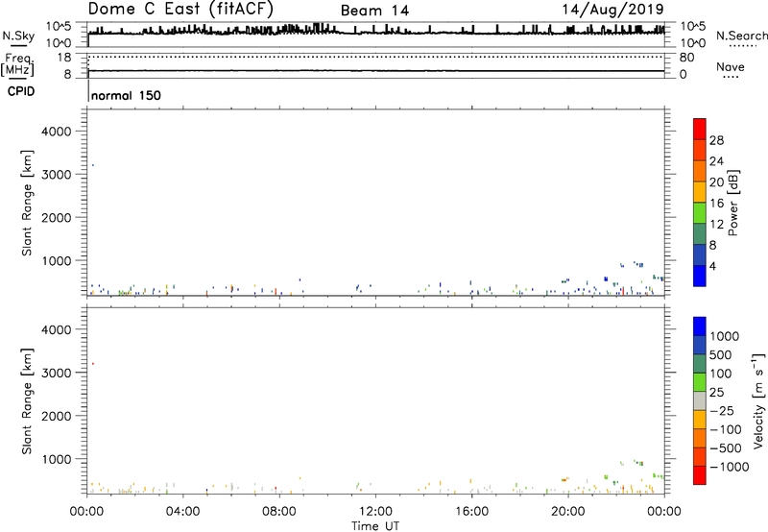Click the red bottom segment of Velocity colorbar

tap(700, 475)
